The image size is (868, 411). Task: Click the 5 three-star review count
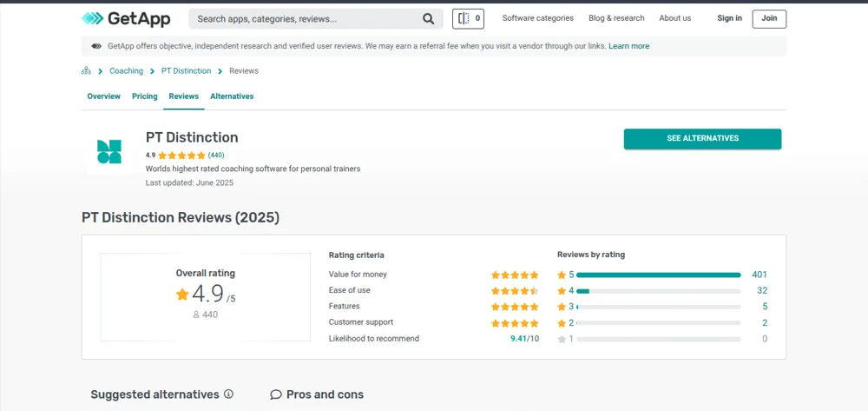765,307
